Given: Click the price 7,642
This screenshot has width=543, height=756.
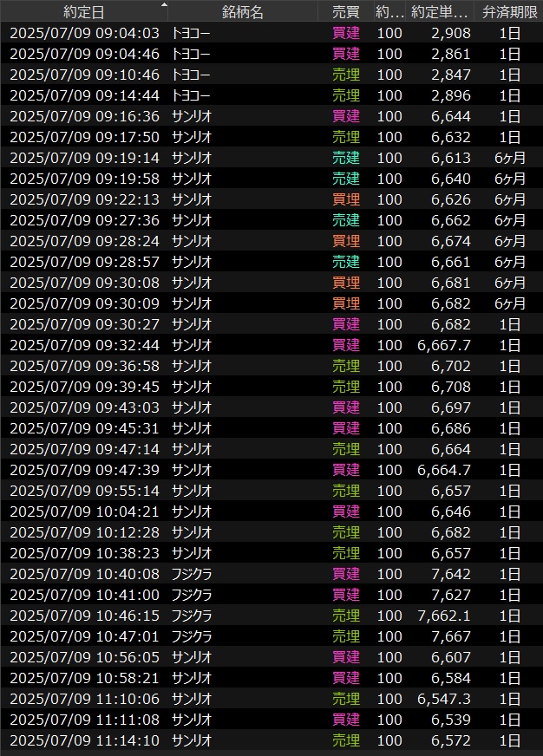Looking at the screenshot, I should 451,574.
